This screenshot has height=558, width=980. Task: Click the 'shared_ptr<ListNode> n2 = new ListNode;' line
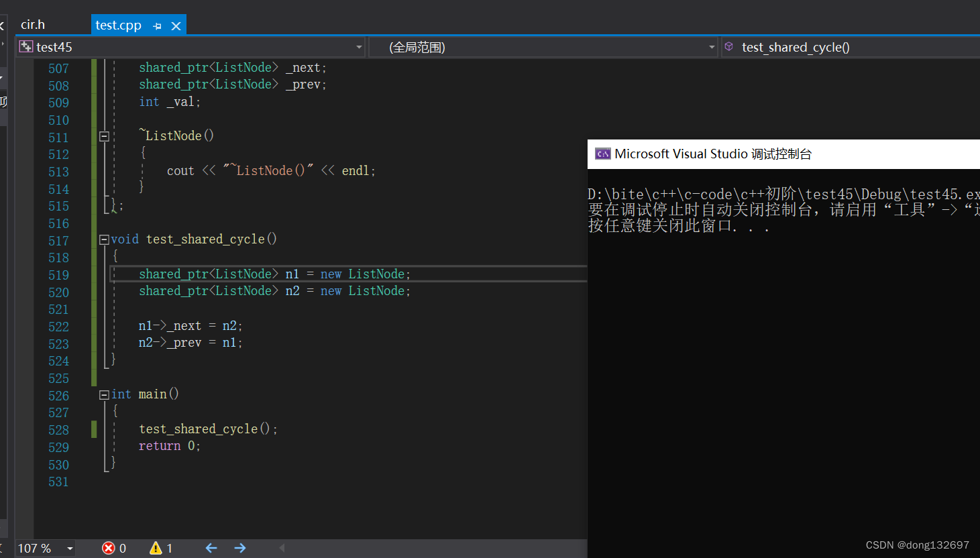point(274,291)
